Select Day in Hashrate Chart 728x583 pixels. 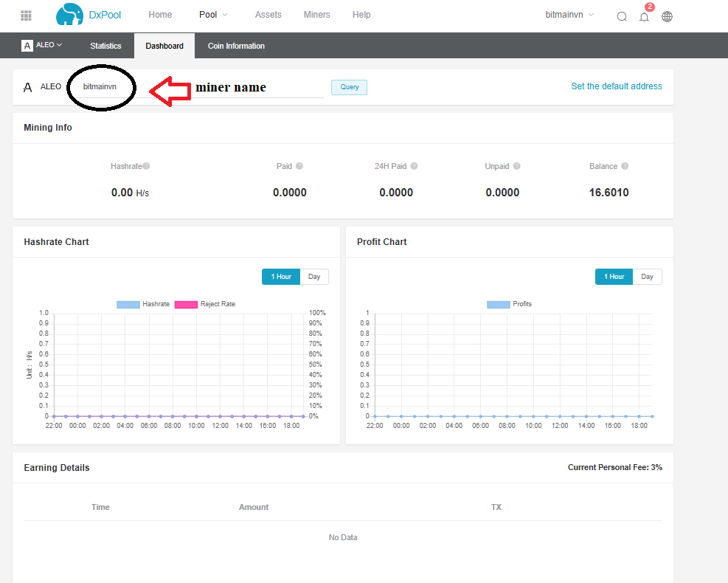(314, 277)
